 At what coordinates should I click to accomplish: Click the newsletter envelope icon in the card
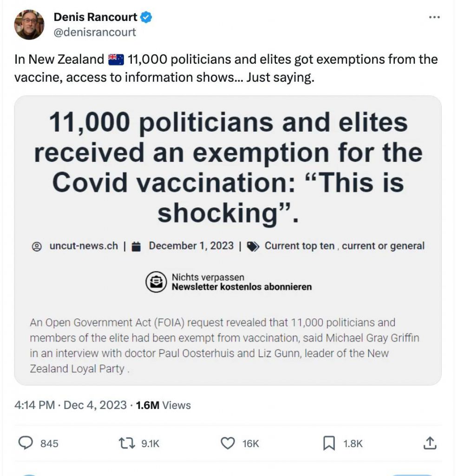pos(156,282)
